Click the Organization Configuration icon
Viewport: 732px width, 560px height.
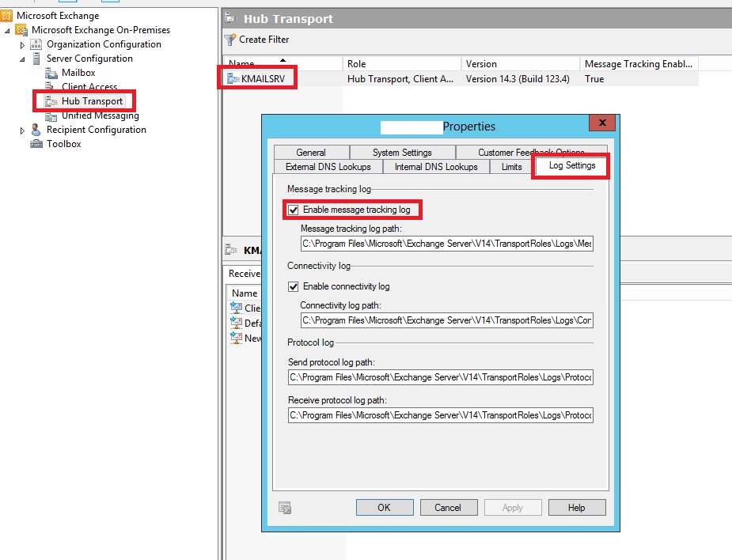(x=36, y=44)
